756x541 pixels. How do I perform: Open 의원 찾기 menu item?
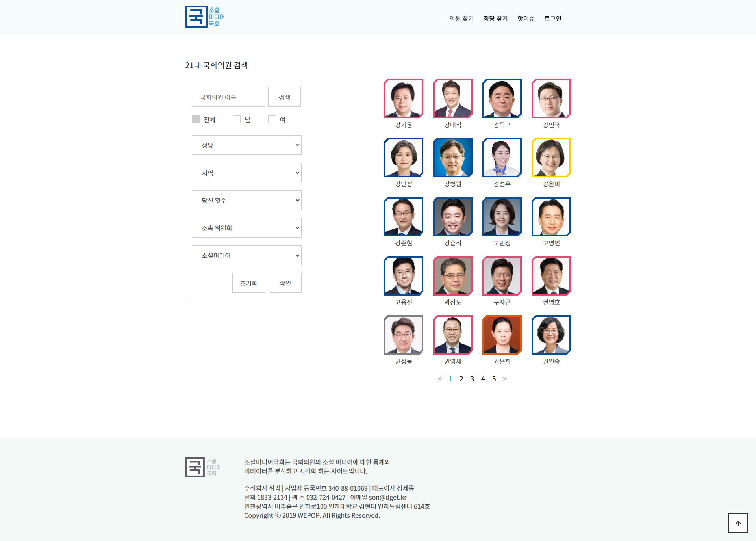pyautogui.click(x=461, y=19)
